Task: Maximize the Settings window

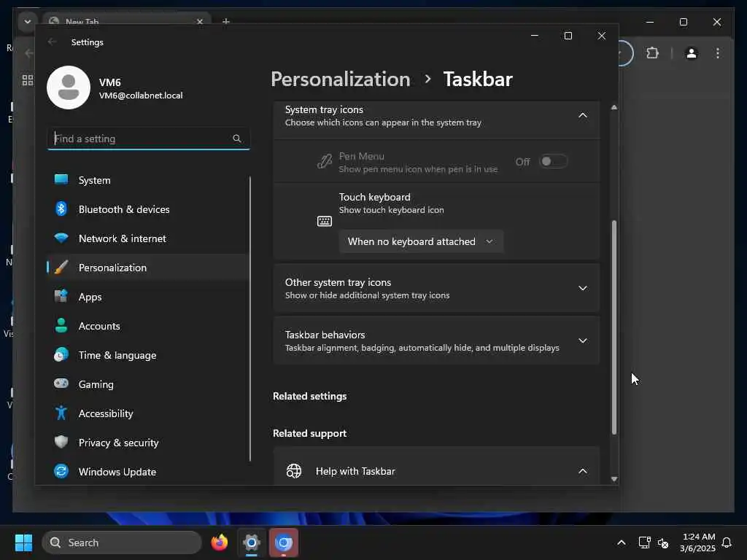Action: (568, 36)
